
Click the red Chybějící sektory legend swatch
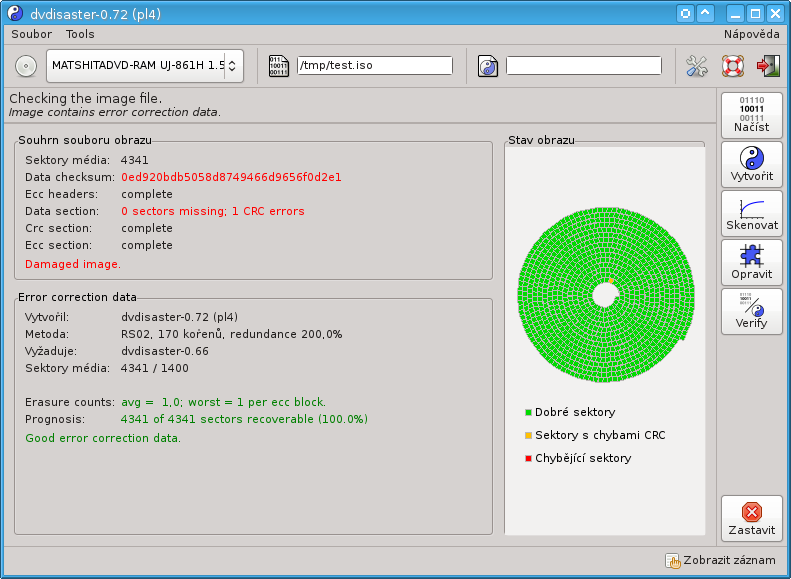coord(528,458)
